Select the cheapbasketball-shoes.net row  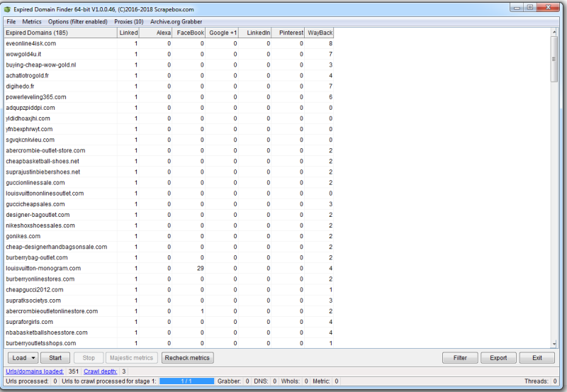pos(169,162)
